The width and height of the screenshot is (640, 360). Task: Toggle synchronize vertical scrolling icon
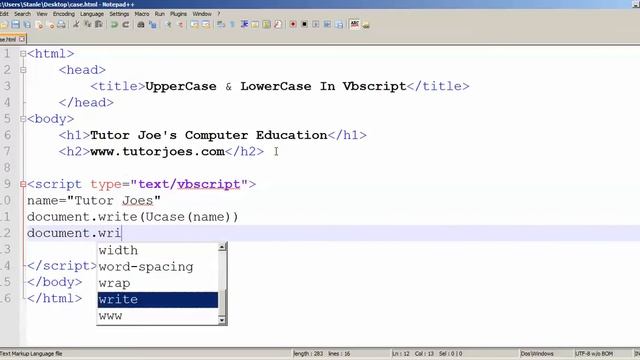[194, 24]
